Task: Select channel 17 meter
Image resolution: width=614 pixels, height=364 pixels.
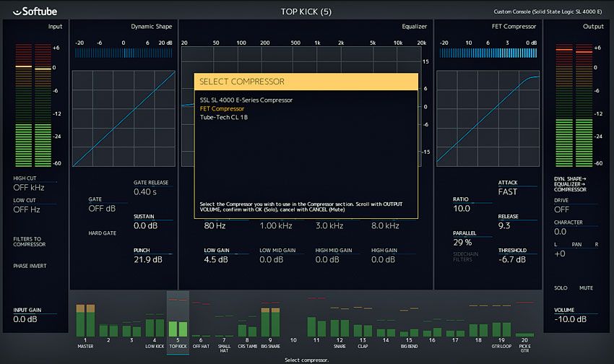Action: (455, 332)
